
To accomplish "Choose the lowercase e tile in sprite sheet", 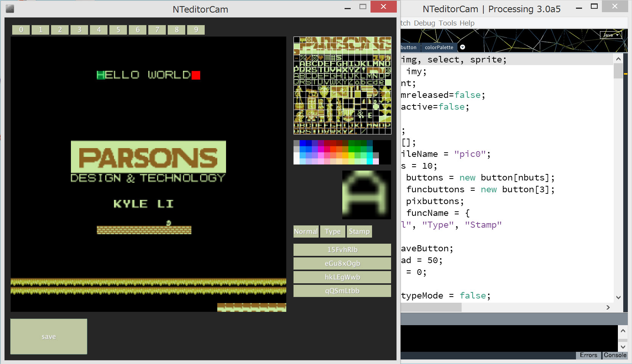I will (x=382, y=82).
